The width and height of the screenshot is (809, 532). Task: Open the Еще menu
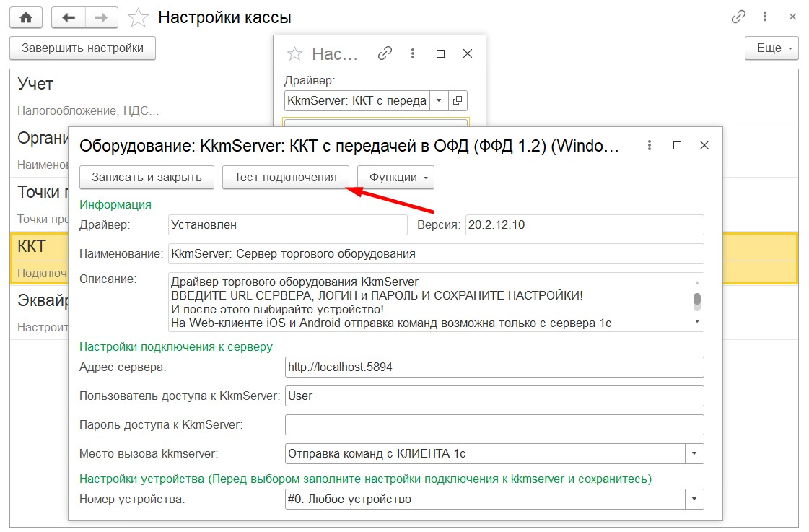[771, 48]
